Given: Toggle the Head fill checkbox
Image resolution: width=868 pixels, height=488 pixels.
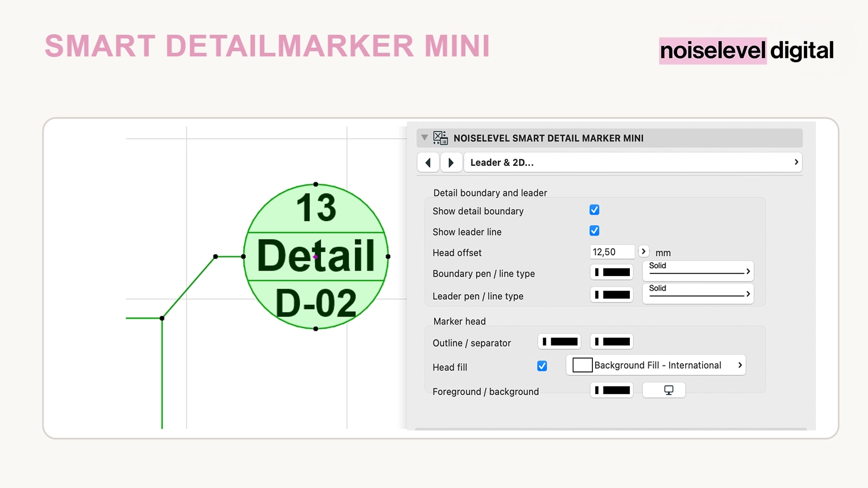Looking at the screenshot, I should coord(542,366).
